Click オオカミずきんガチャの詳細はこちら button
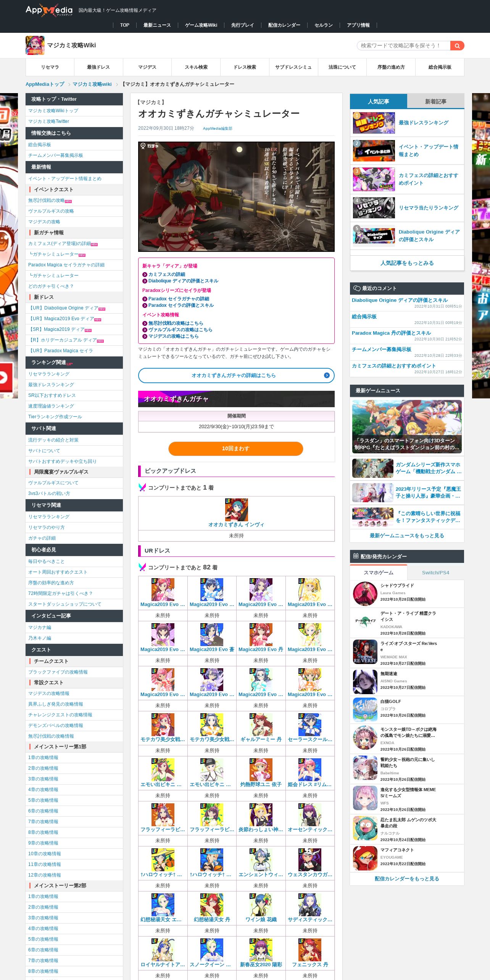This screenshot has width=490, height=980. (x=236, y=375)
